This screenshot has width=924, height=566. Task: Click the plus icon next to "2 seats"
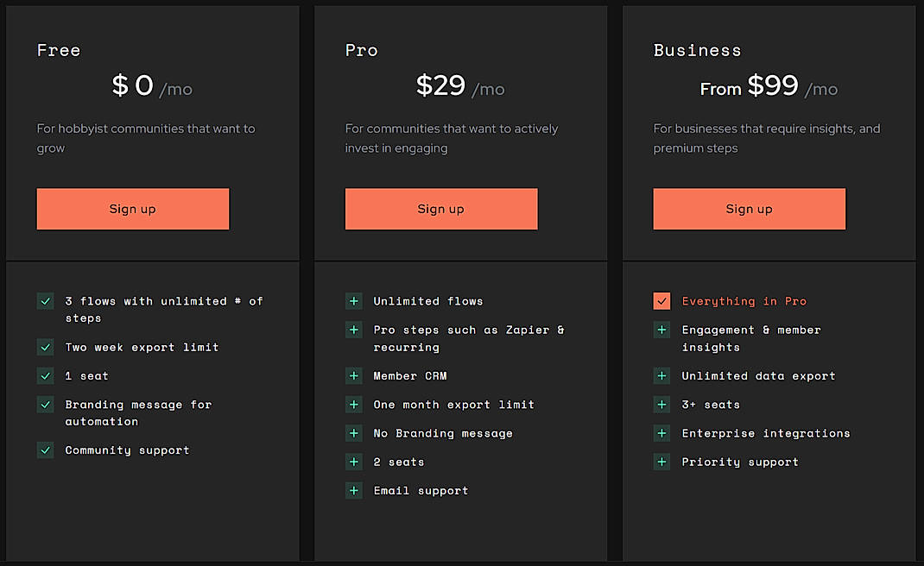(x=353, y=462)
